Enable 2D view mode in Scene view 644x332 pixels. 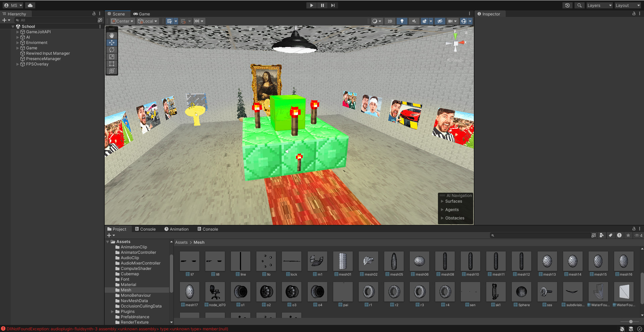click(390, 21)
